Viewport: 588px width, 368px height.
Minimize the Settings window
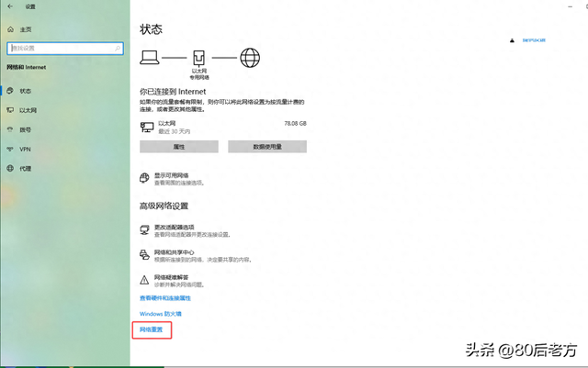point(571,6)
